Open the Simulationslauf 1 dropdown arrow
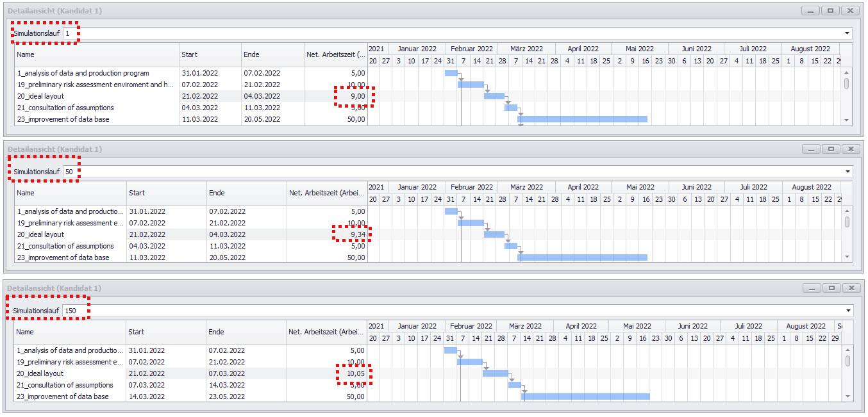 (847, 33)
